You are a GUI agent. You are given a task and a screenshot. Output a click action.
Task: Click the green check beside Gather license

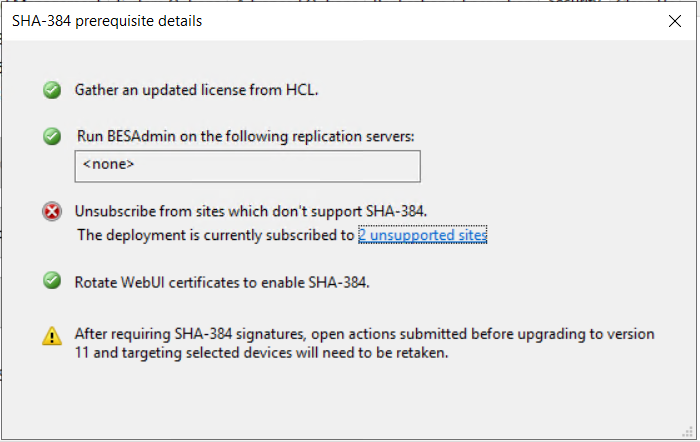[x=52, y=91]
